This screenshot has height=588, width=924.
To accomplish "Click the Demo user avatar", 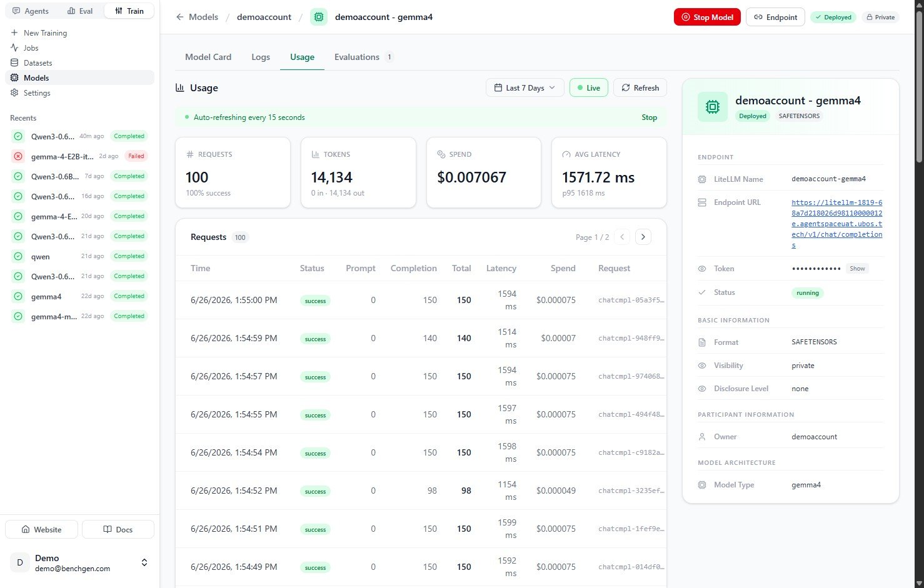I will pos(19,562).
